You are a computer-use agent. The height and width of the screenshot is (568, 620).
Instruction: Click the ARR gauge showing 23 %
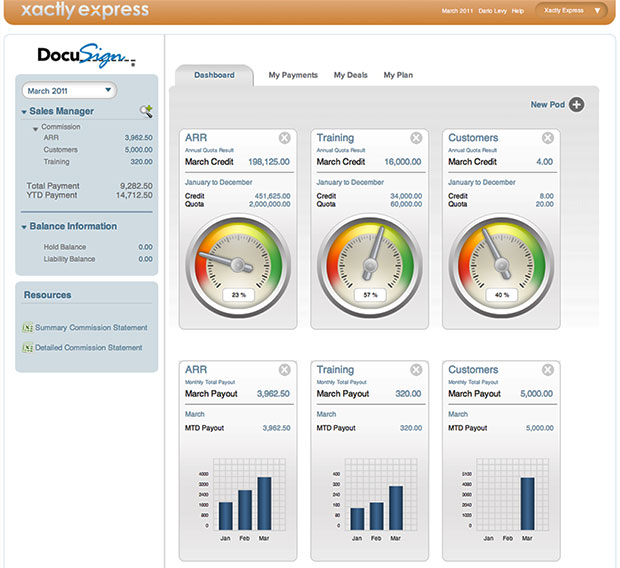(x=238, y=265)
